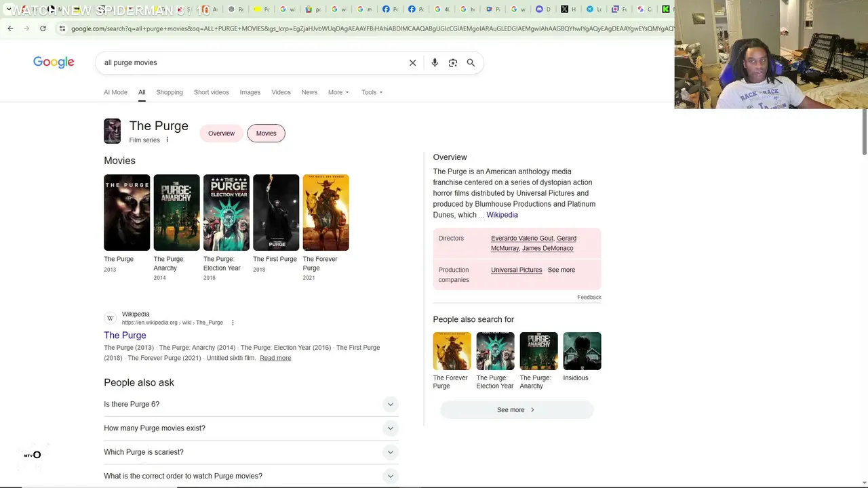Click 'See more' next to Universal Pictures
Screen dimensions: 868x488
[561, 270]
